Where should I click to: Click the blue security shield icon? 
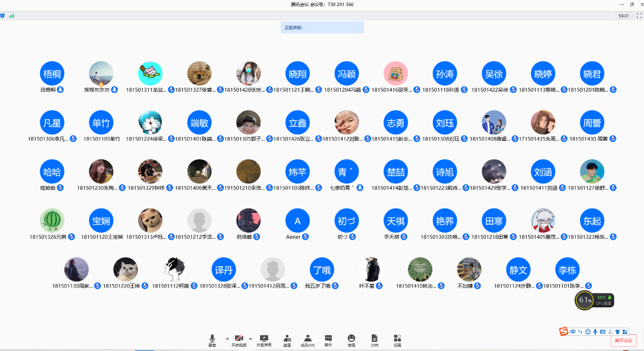3,16
